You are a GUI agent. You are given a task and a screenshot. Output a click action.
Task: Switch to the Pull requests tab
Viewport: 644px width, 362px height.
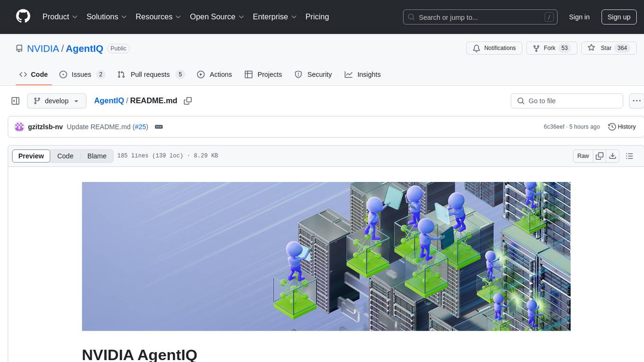pyautogui.click(x=151, y=74)
